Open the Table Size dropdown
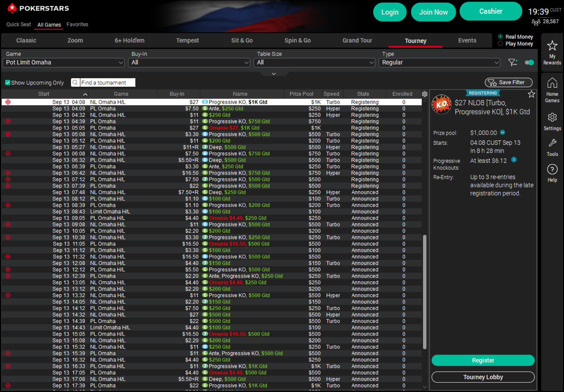 [314, 63]
